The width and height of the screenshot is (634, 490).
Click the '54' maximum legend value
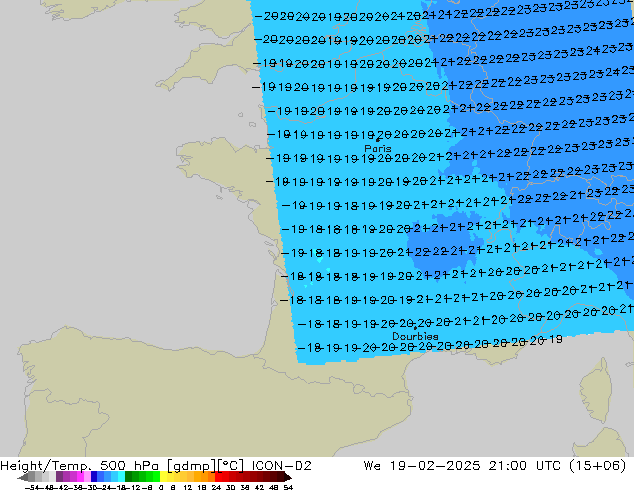coord(288,487)
